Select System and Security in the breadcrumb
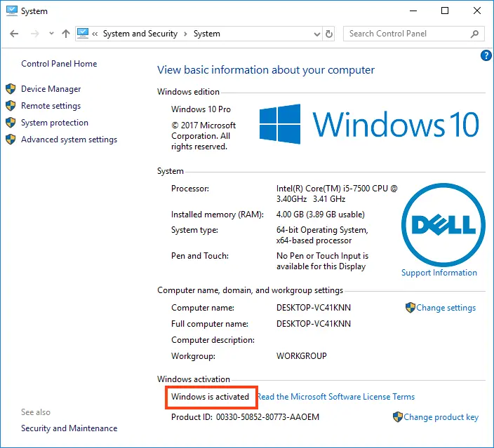 [x=140, y=34]
